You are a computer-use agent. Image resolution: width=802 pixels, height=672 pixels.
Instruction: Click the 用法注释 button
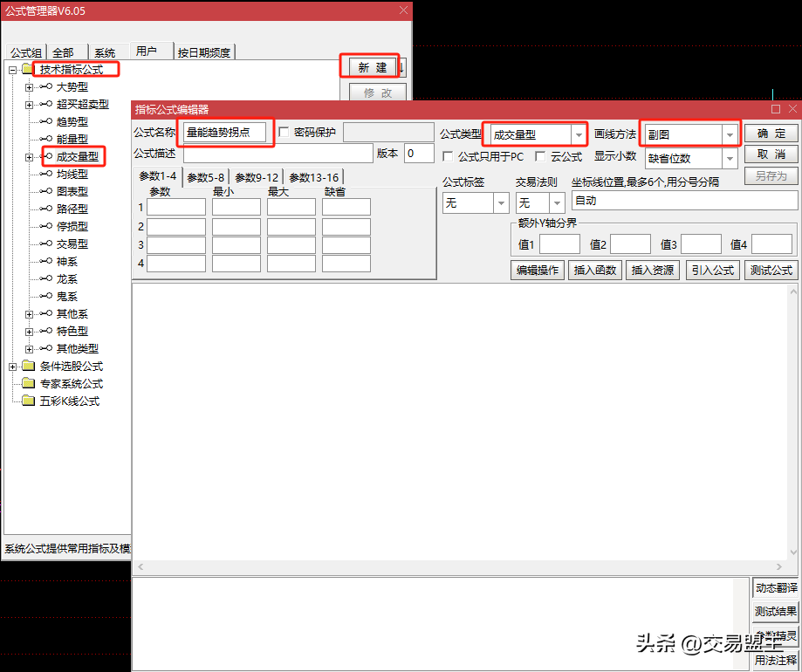pos(776,661)
